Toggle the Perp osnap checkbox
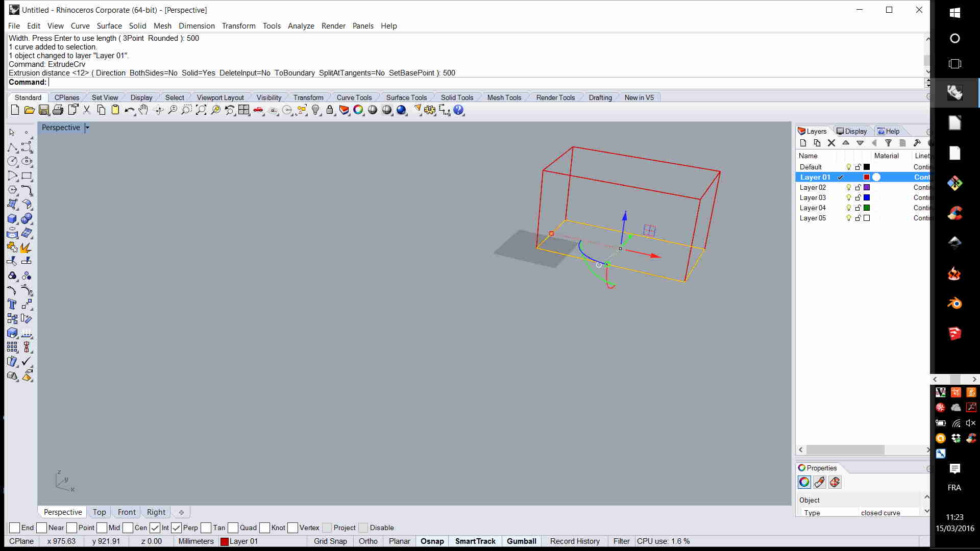This screenshot has height=551, width=980. tap(177, 528)
